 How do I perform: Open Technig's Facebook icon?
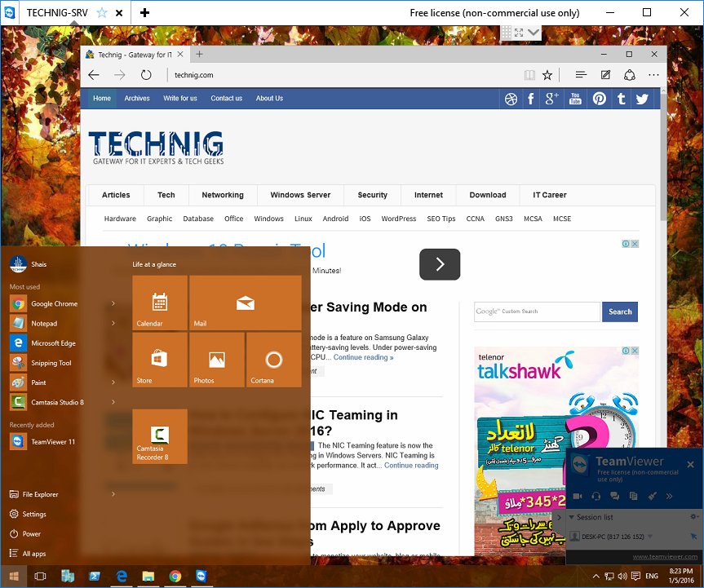click(531, 99)
